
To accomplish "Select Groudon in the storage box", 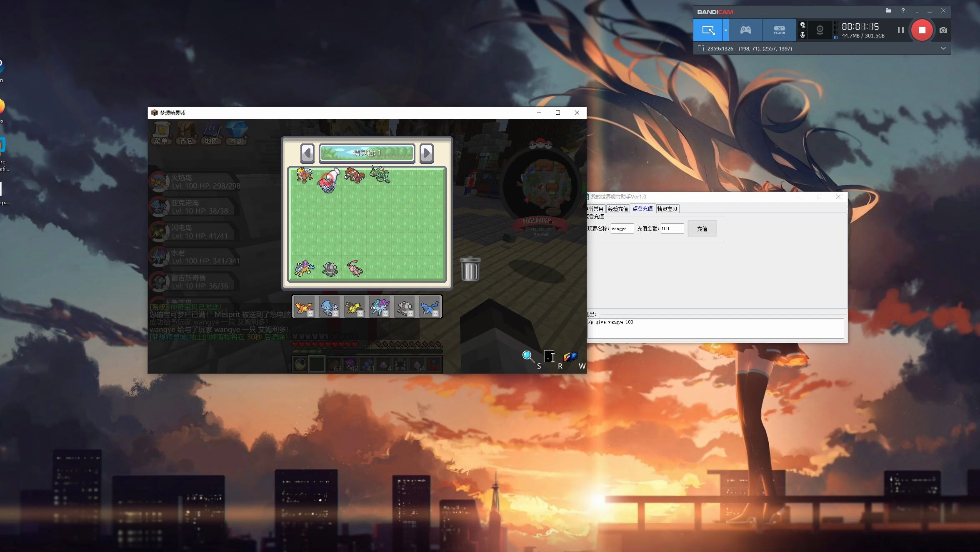I will [x=355, y=175].
